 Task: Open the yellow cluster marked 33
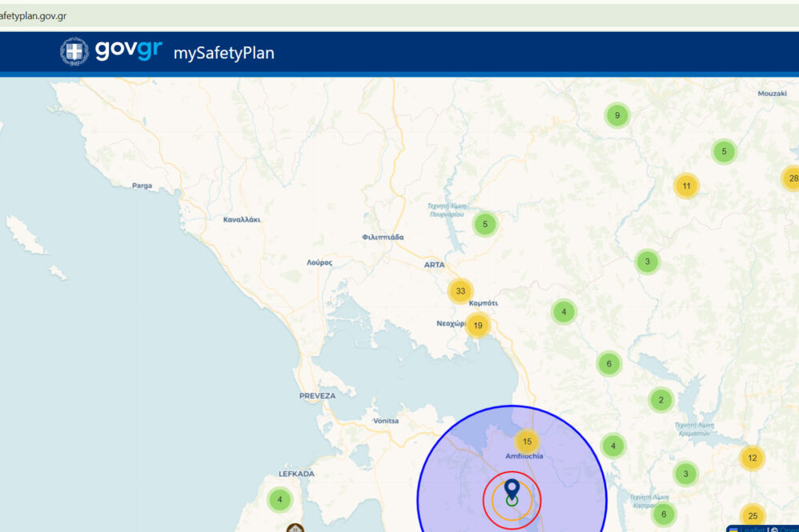point(460,291)
